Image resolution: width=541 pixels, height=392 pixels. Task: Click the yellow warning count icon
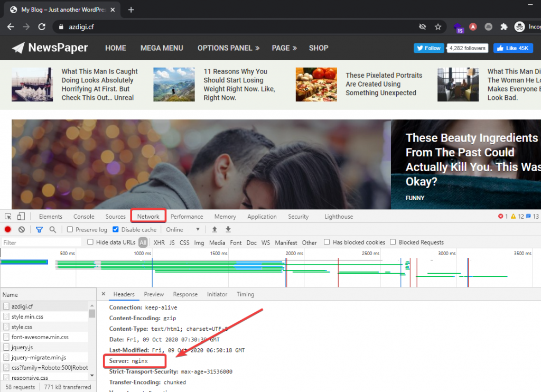[x=514, y=217]
